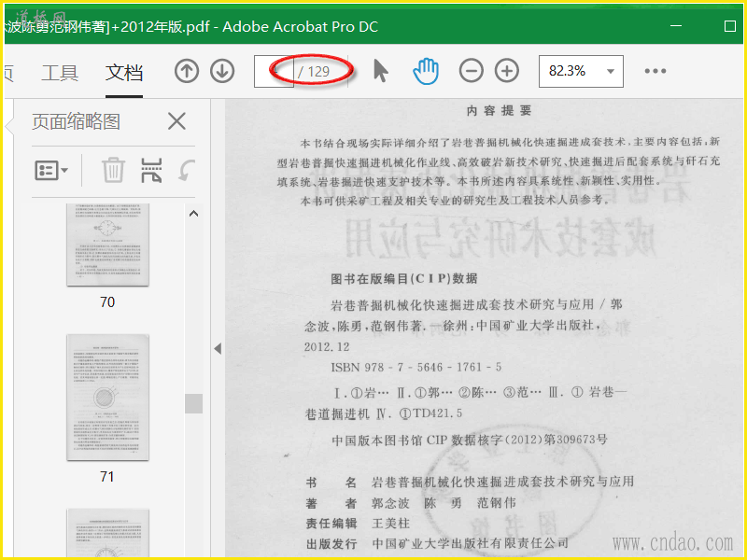747x560 pixels.
Task: Go to previous page with up arrow
Action: point(186,72)
